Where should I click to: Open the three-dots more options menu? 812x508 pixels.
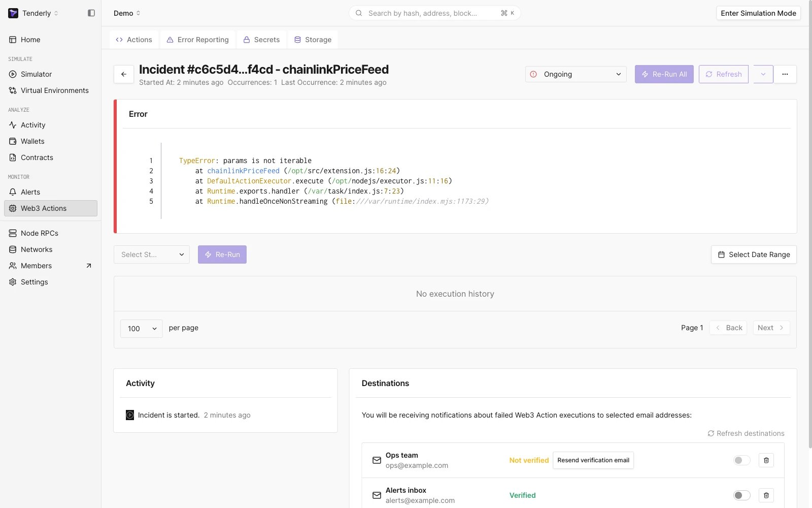tap(785, 74)
